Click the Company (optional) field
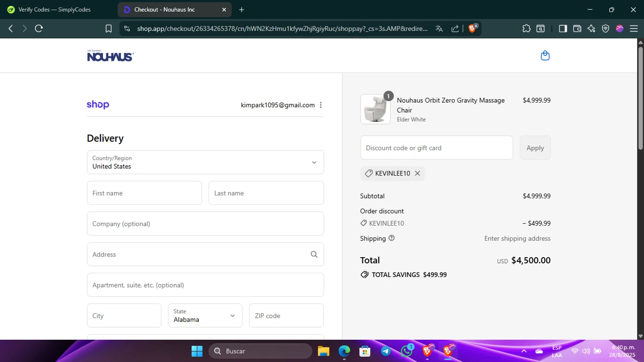Image resolution: width=644 pixels, height=362 pixels. 205,224
